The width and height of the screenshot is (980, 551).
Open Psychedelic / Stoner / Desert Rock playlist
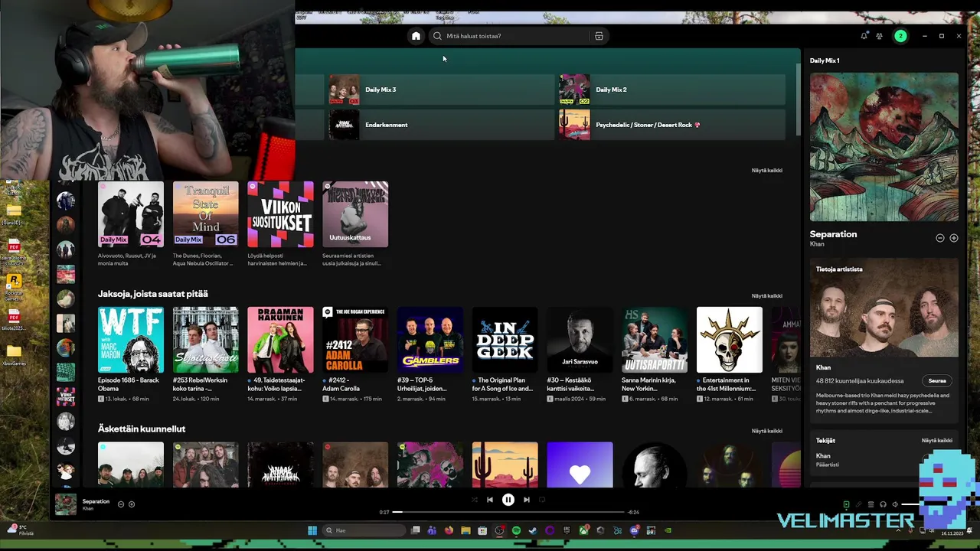point(671,125)
